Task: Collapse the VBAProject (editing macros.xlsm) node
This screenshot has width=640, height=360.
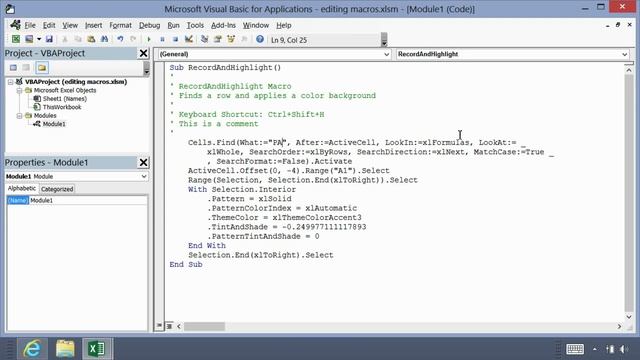Action: tap(11, 82)
